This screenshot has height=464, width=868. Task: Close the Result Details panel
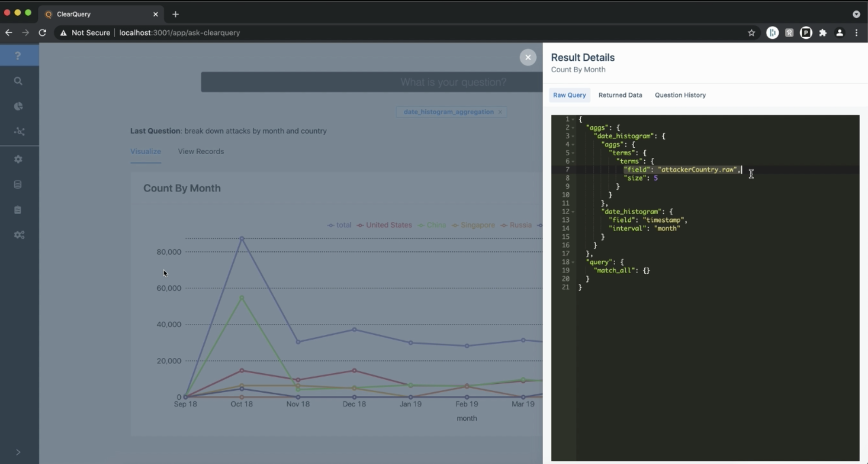click(528, 57)
